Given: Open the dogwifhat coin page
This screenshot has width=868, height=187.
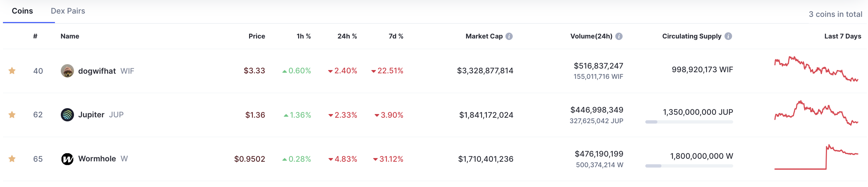Looking at the screenshot, I should pyautogui.click(x=97, y=71).
